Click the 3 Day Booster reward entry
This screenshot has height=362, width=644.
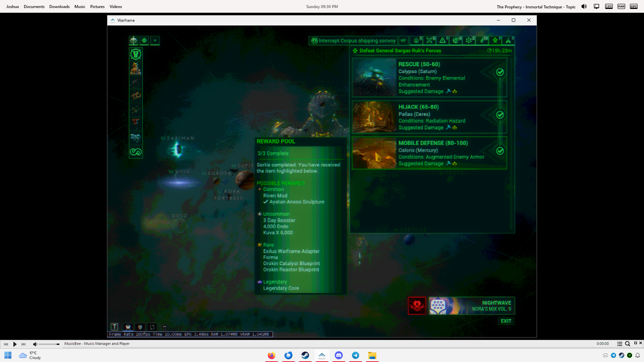point(279,220)
